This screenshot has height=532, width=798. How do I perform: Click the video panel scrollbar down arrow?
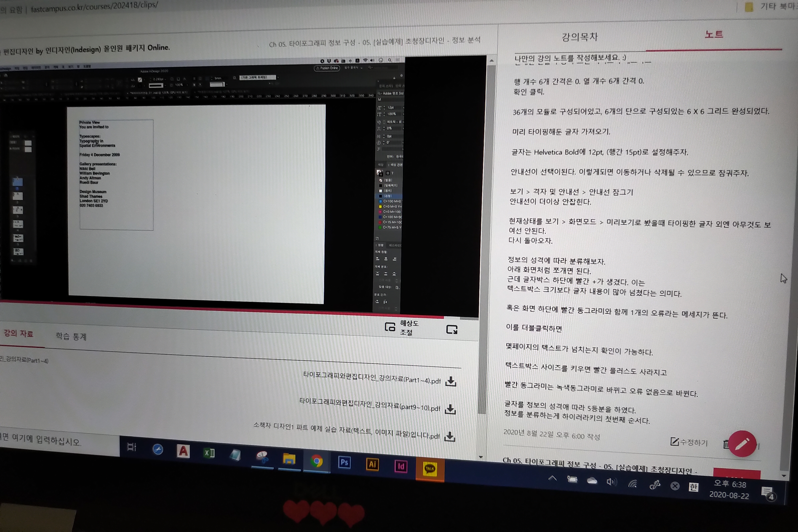pos(480,457)
